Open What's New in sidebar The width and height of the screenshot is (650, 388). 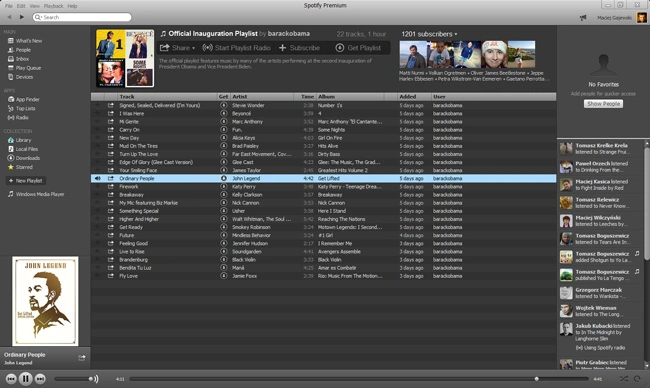25,41
